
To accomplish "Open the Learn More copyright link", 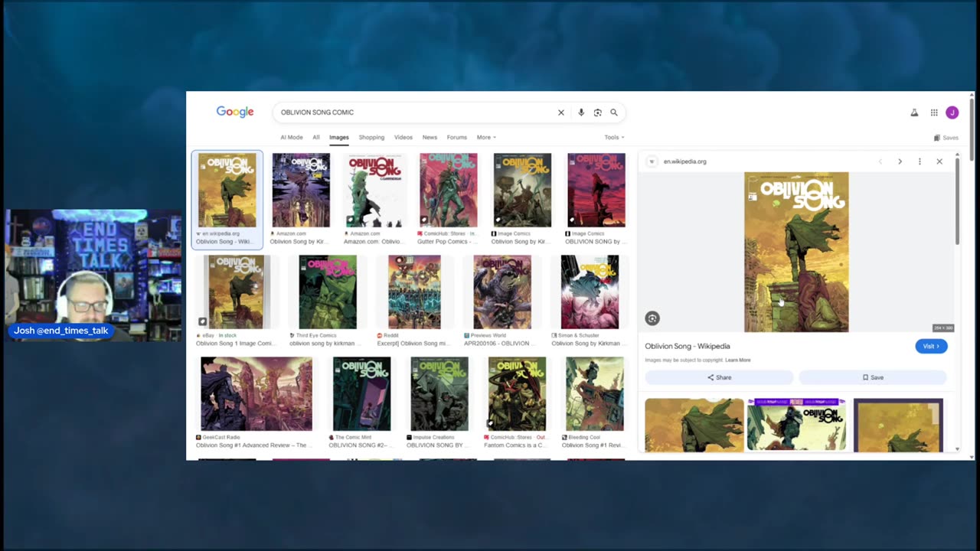I will point(738,360).
